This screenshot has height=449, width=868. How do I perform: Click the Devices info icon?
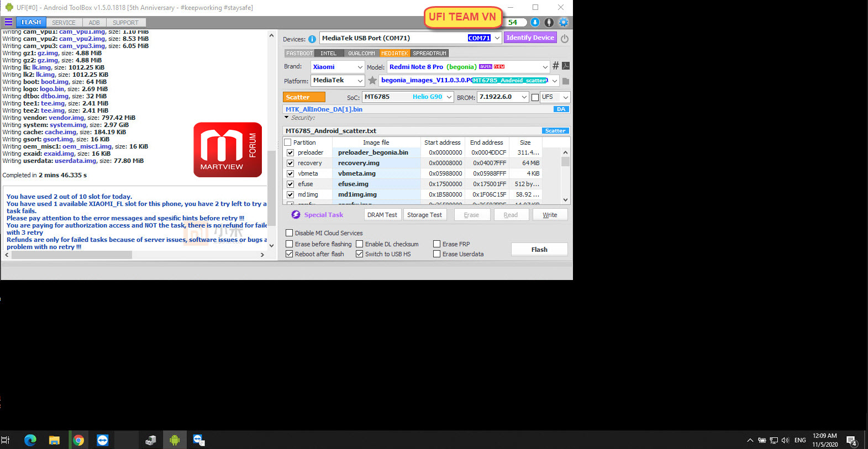pos(312,39)
